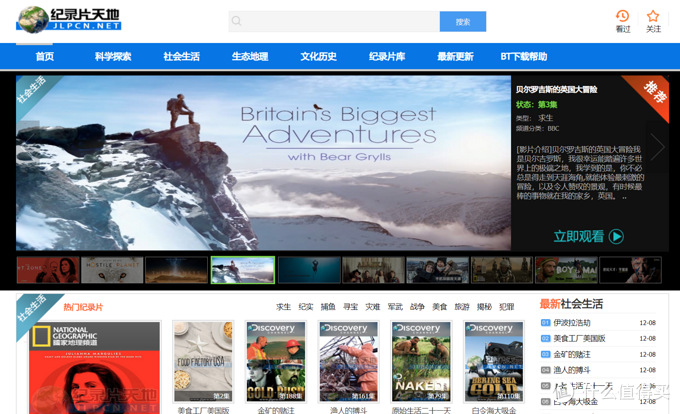Open 渔人的搏斗 in the latest list
Screen dimensions: 680x414
pyautogui.click(x=572, y=370)
